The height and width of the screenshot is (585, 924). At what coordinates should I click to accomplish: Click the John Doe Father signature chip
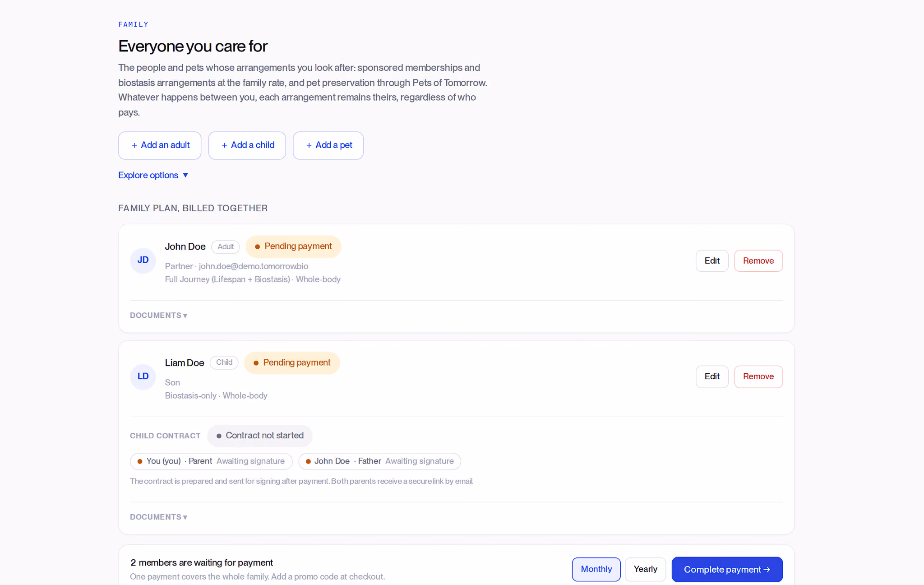(x=379, y=461)
